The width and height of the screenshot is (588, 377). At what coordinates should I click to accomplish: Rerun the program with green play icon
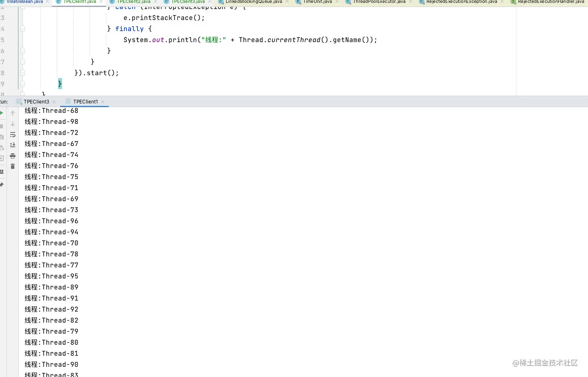tap(2, 113)
